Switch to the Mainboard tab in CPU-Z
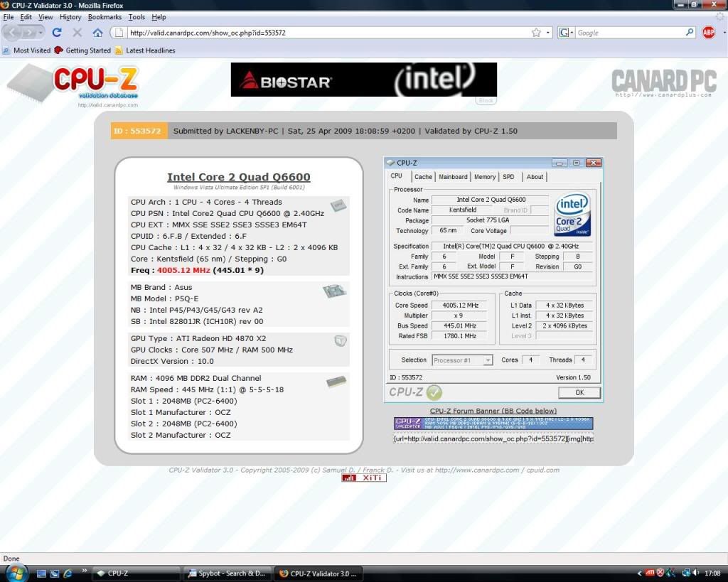The image size is (728, 582). [x=453, y=177]
